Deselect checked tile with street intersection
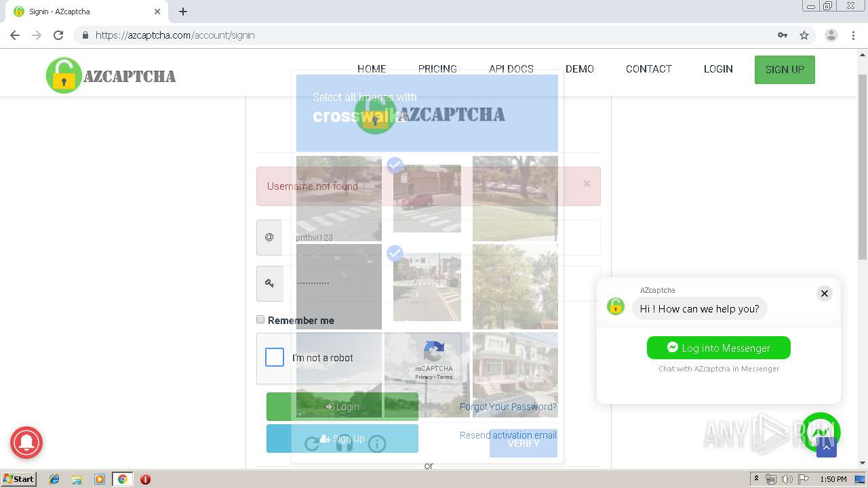 pos(427,287)
